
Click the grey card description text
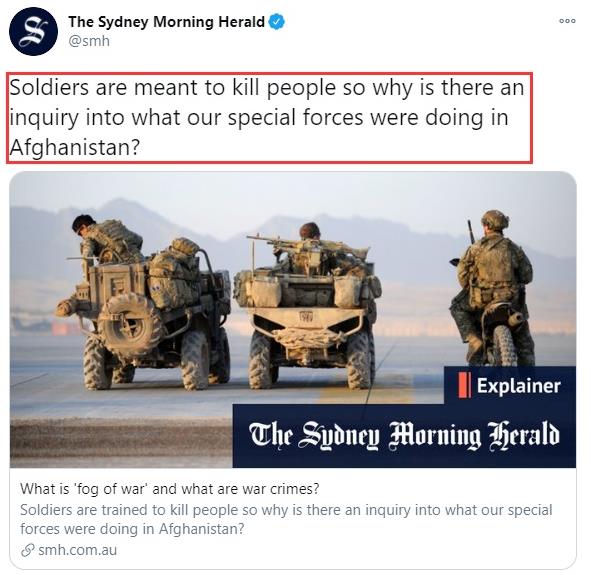tap(286, 519)
